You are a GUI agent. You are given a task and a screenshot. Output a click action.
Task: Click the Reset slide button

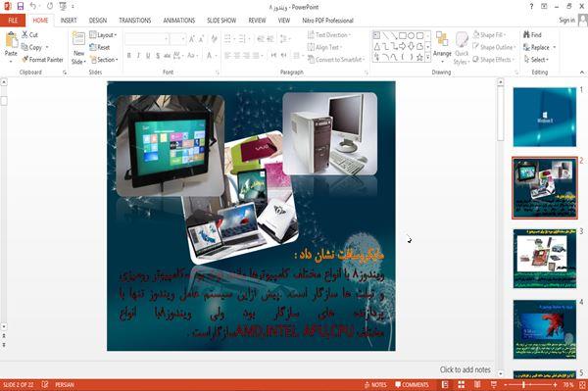100,47
